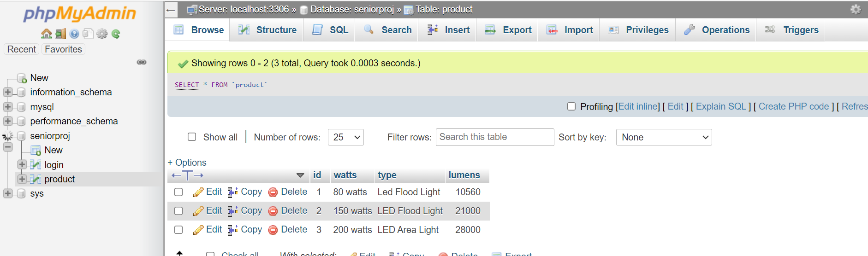Screen dimensions: 868x256
Task: Click the '10560' lumens cell
Action: pyautogui.click(x=468, y=192)
